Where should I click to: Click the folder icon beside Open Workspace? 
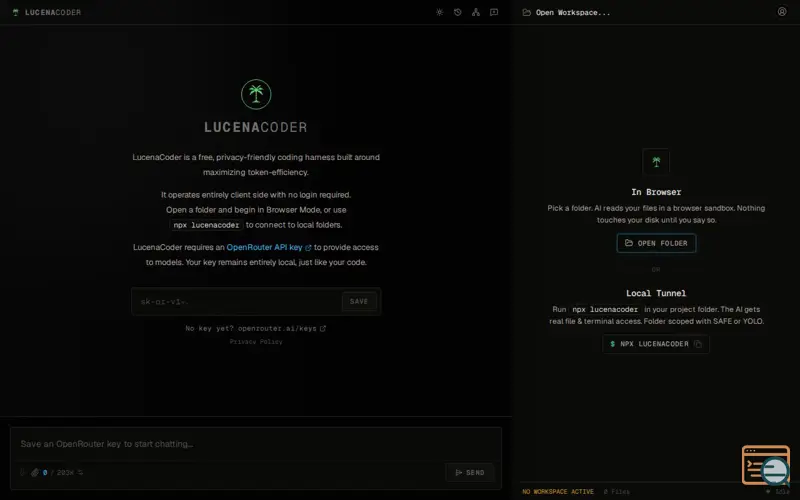[527, 12]
